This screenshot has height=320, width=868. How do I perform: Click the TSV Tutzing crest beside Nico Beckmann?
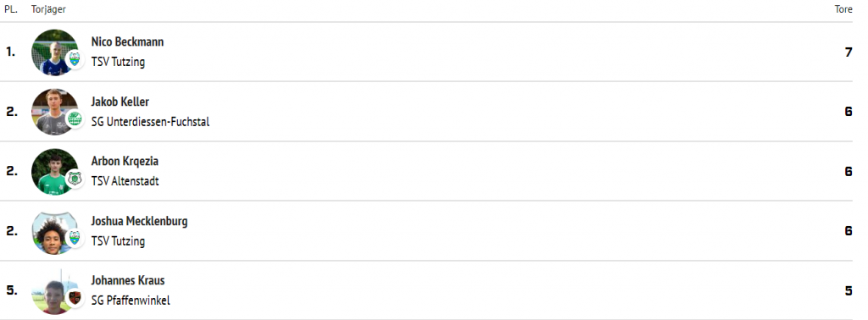75,58
